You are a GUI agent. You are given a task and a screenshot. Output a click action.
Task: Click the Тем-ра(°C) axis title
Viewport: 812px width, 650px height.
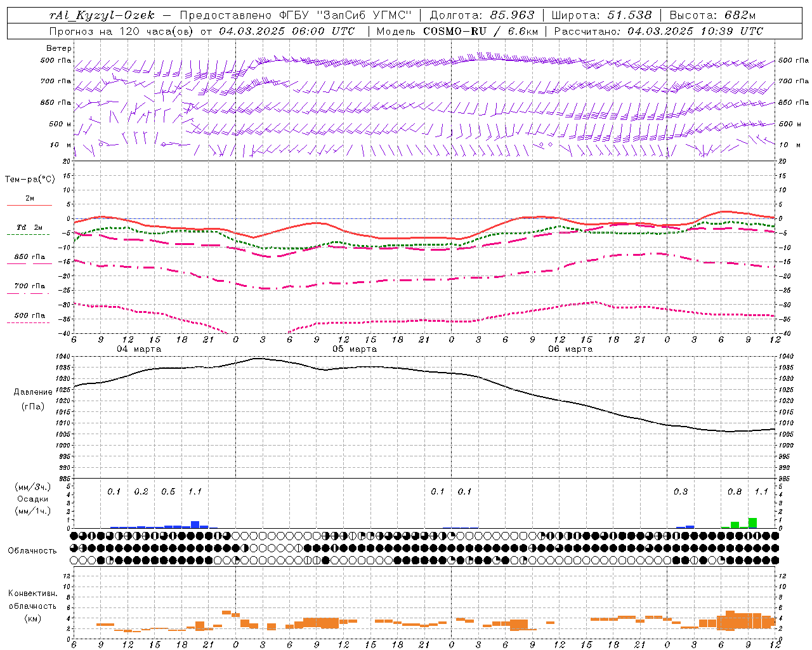point(30,180)
